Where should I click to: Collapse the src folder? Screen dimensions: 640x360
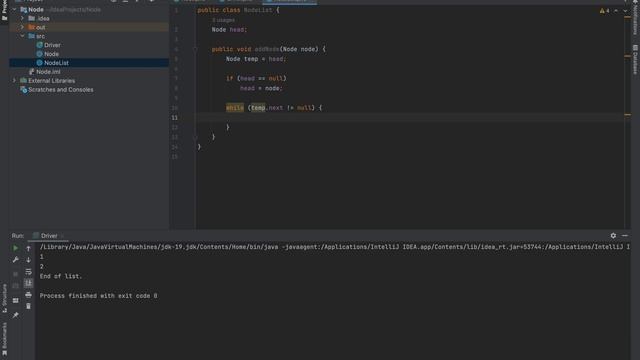point(22,36)
